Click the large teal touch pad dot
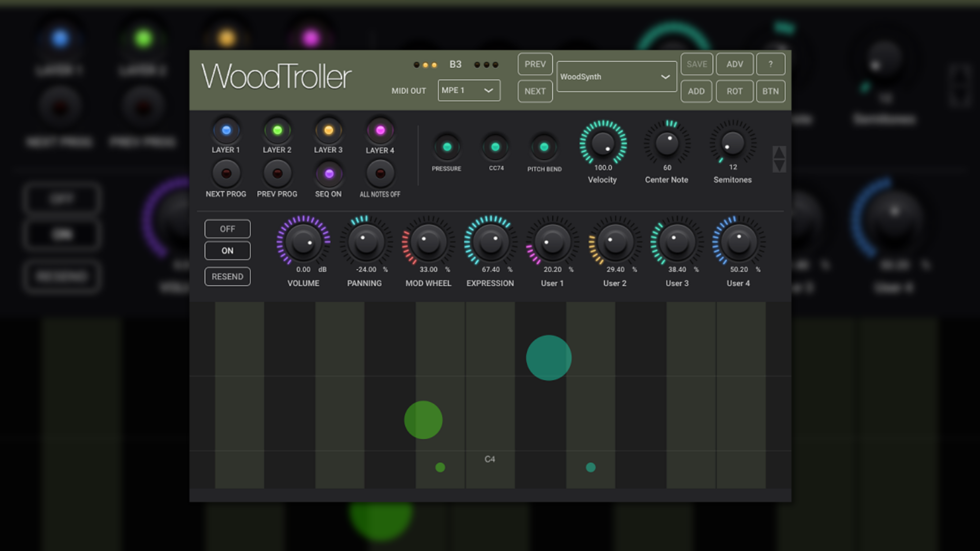The height and width of the screenshot is (551, 980). click(x=549, y=357)
